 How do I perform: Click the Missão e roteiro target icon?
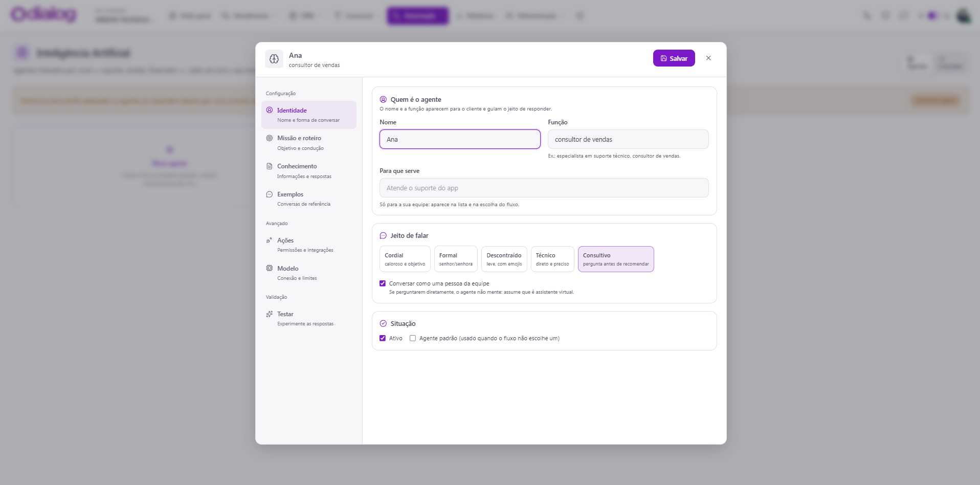270,138
